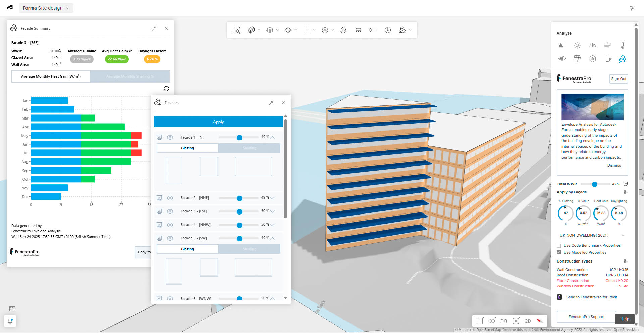Switch to Average Monthly Shading % tab

(130, 77)
